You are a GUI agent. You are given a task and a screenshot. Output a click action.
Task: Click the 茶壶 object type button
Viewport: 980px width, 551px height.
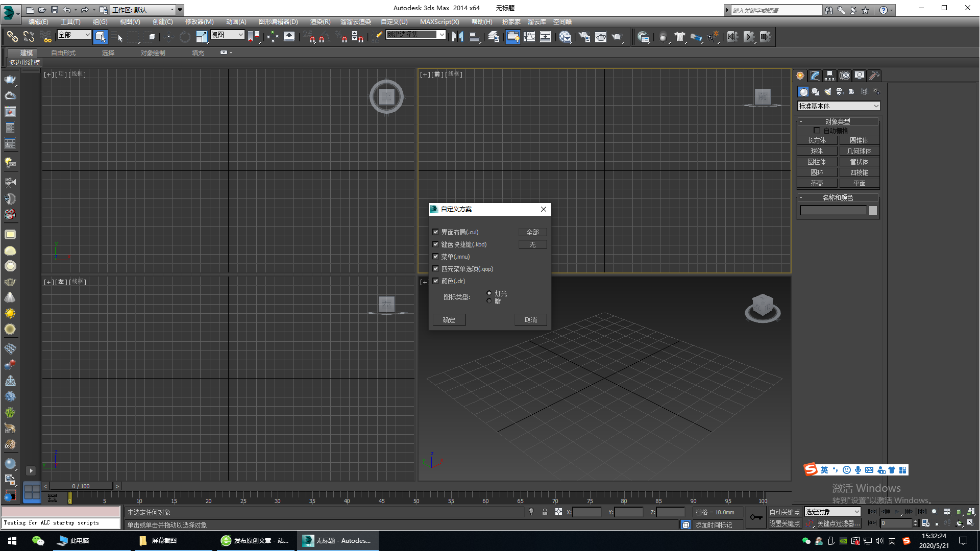pyautogui.click(x=817, y=183)
